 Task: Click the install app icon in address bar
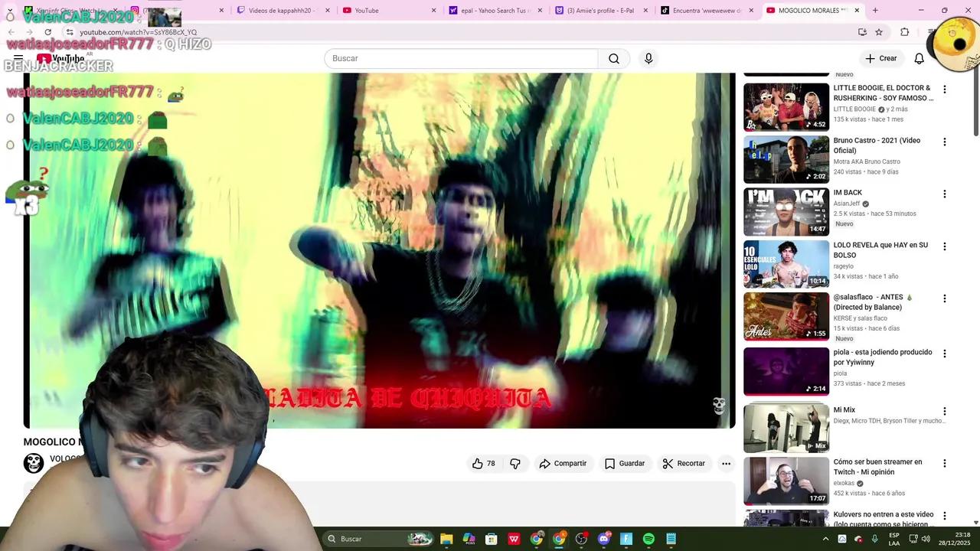coord(862,32)
